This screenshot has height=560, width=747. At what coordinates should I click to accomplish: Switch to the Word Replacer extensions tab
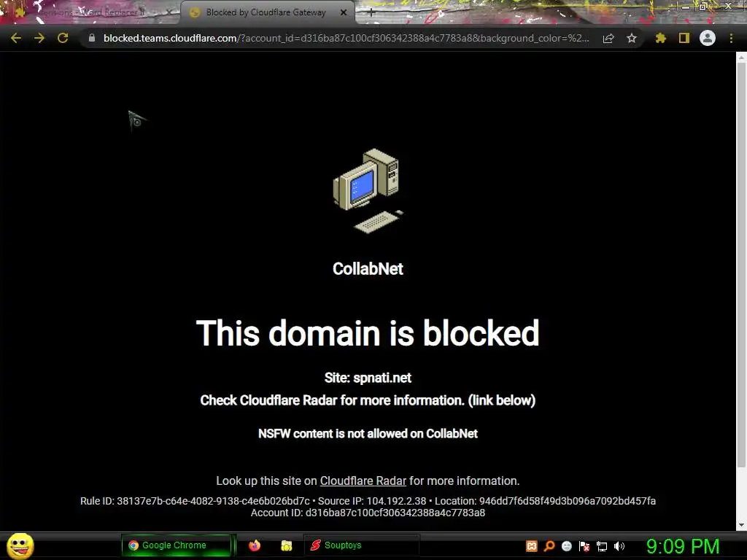click(x=90, y=12)
